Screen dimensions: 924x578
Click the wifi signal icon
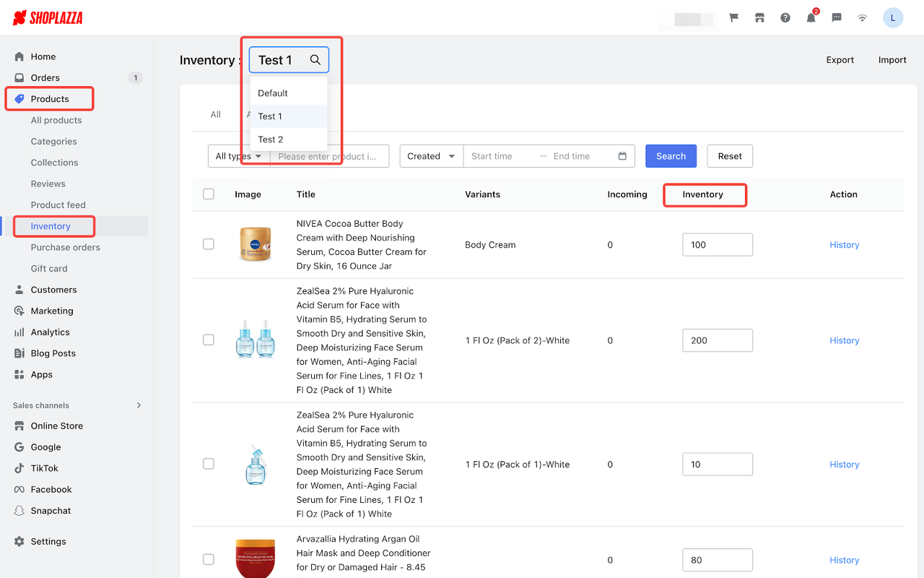pos(862,17)
